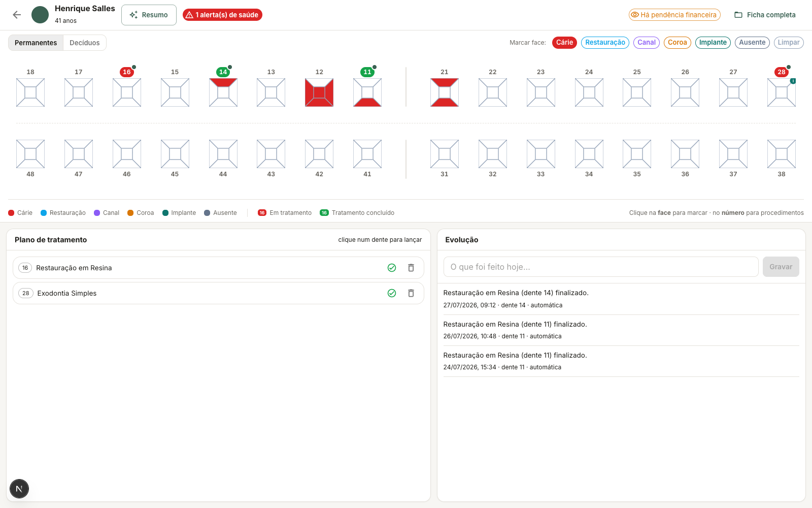Image resolution: width=812 pixels, height=508 pixels.
Task: Focus the 'O que foi feito hoje' field
Action: point(601,267)
